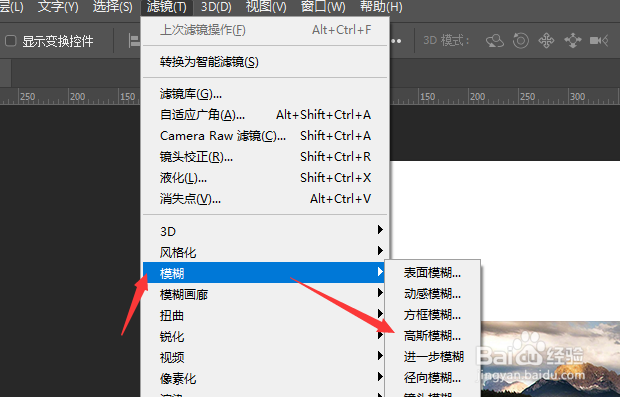Open the three-dots more options icon

396,41
